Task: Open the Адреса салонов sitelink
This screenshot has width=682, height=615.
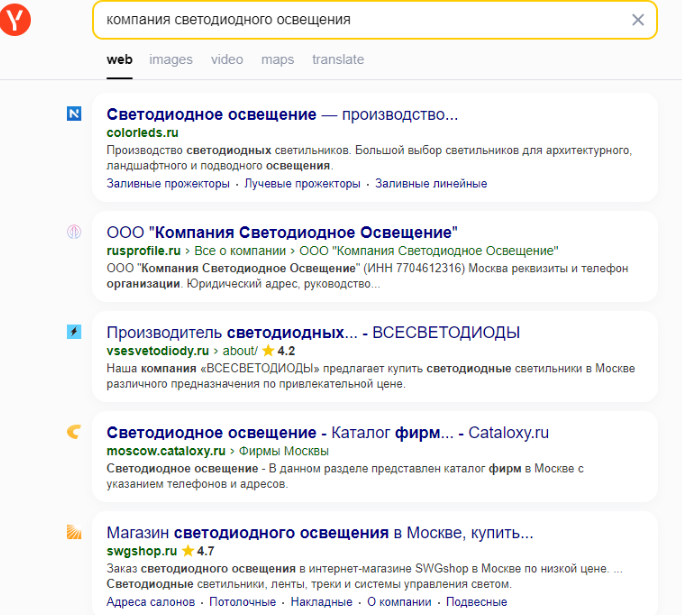Action: tap(151, 602)
